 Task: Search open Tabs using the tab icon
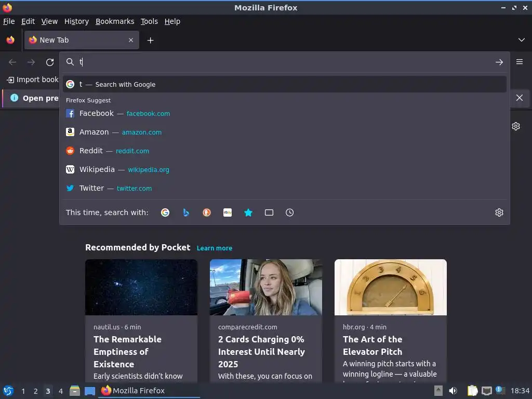[269, 212]
